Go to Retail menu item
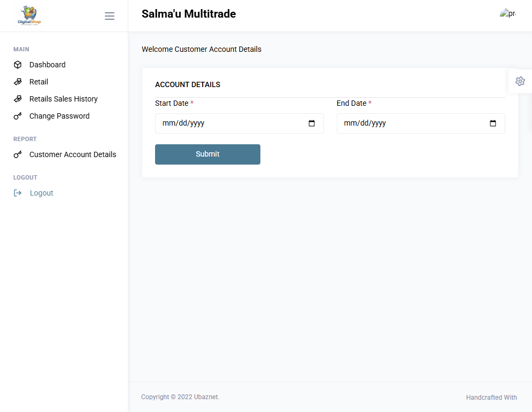The width and height of the screenshot is (532, 412). coord(38,82)
